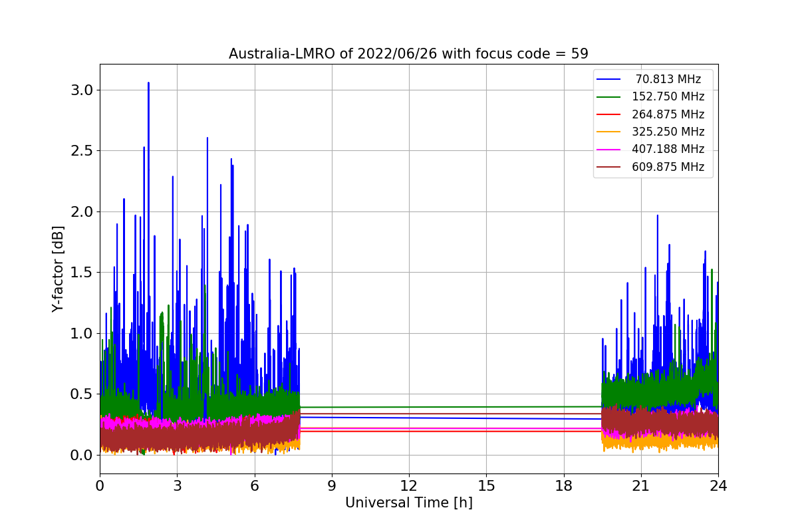Image resolution: width=798 pixels, height=532 pixels.
Task: Click the 9 hour x-axis tick label
Action: tap(332, 486)
